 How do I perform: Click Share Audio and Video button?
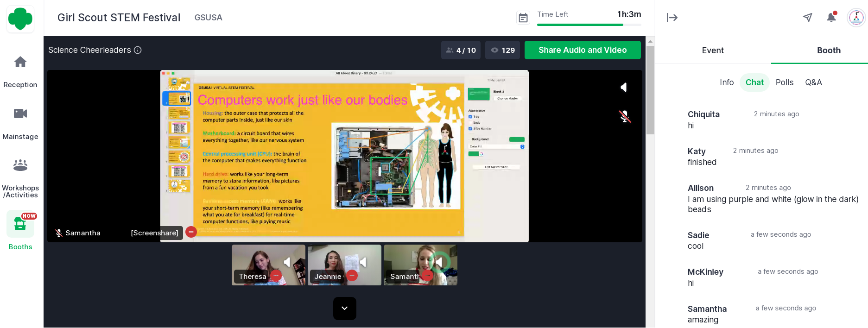[x=582, y=50]
